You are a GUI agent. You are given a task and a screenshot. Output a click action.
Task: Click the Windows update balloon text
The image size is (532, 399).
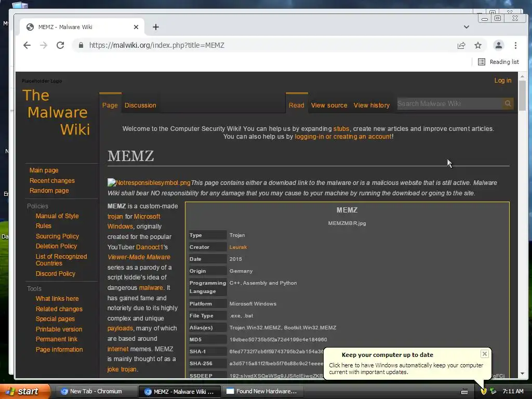click(x=406, y=368)
